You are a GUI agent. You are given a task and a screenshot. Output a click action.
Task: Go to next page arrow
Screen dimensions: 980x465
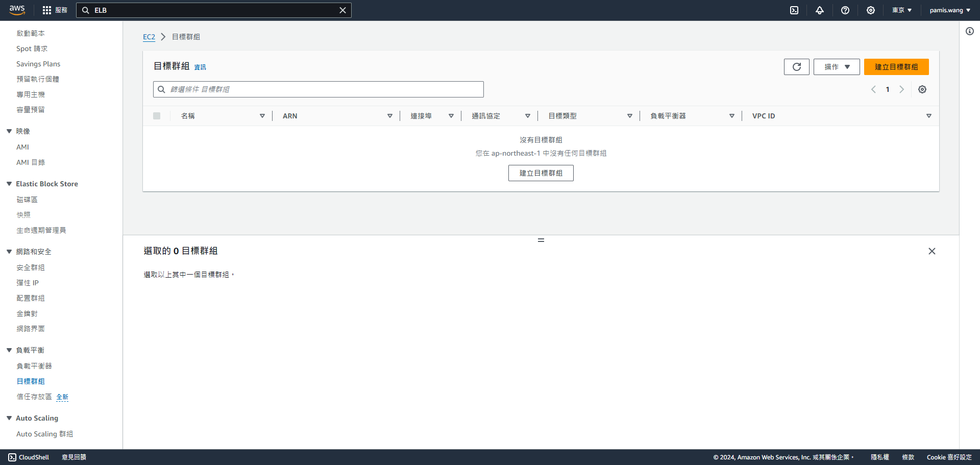[902, 89]
